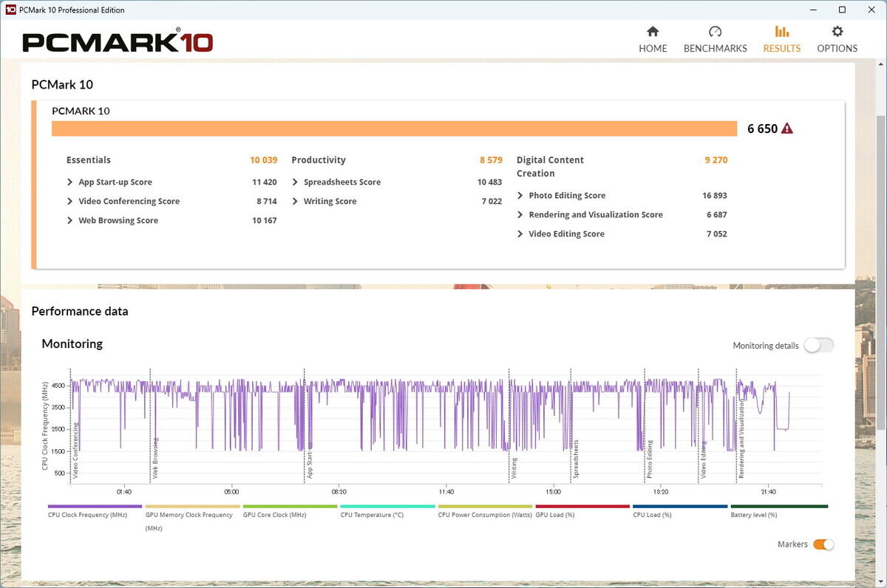This screenshot has height=588, width=887.
Task: Click the orange PCMark 10 score bar
Action: point(395,129)
